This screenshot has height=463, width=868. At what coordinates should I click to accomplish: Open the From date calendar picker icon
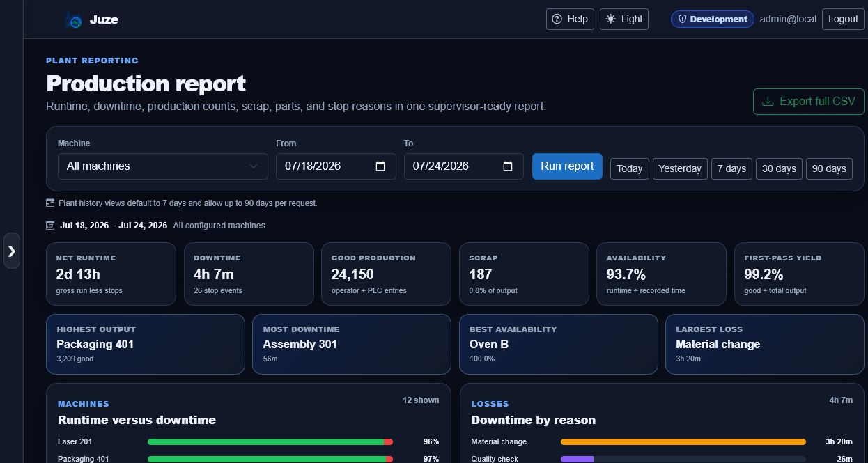coord(380,166)
